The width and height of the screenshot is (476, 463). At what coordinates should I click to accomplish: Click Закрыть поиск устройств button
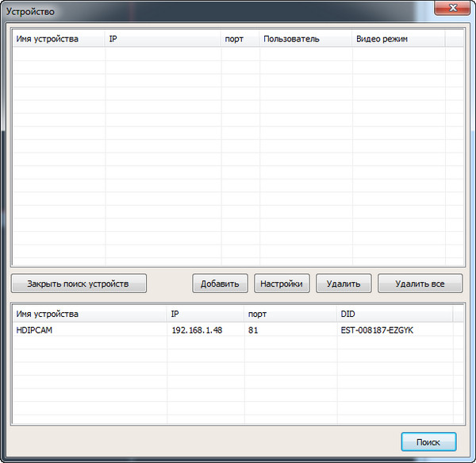pos(79,284)
